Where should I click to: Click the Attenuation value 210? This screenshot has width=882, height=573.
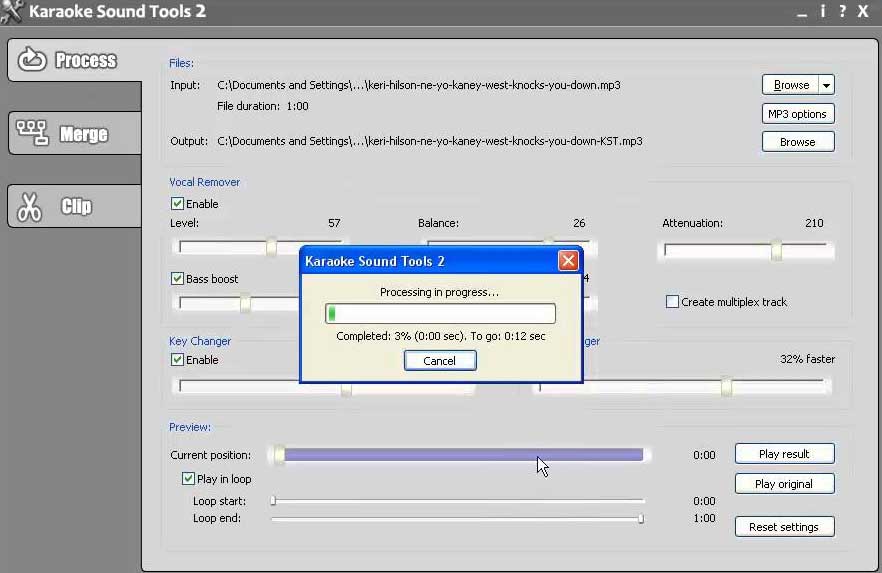pyautogui.click(x=814, y=223)
